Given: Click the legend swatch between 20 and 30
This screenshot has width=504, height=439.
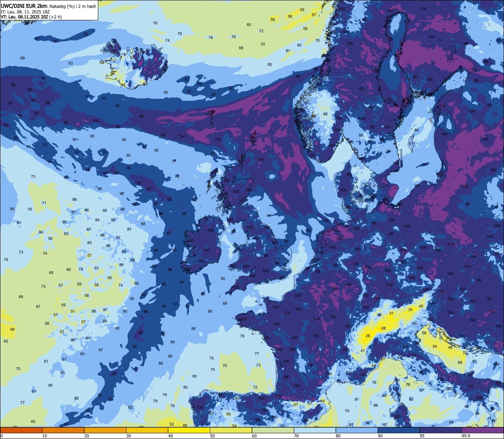Looking at the screenshot, I should pos(105,430).
